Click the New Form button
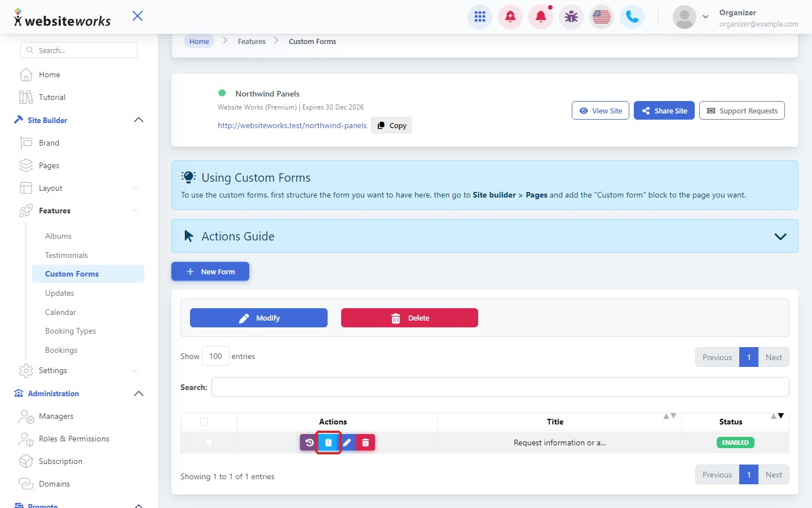This screenshot has width=812, height=508. click(x=210, y=271)
